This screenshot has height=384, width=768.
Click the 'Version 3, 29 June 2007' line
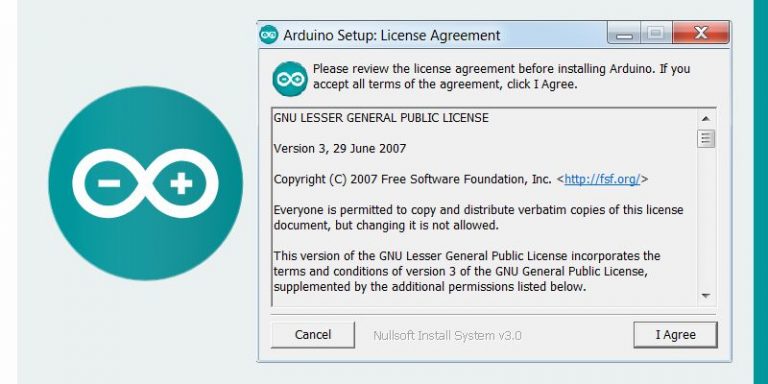pyautogui.click(x=340, y=148)
